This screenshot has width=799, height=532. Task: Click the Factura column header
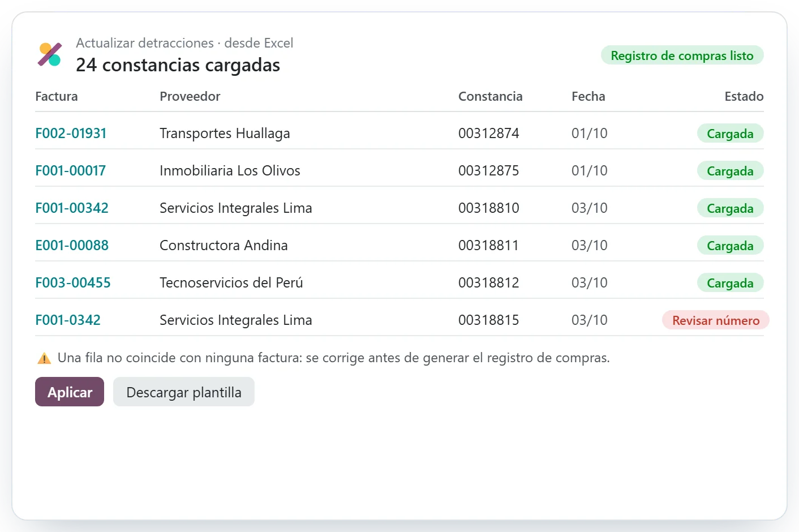click(57, 96)
